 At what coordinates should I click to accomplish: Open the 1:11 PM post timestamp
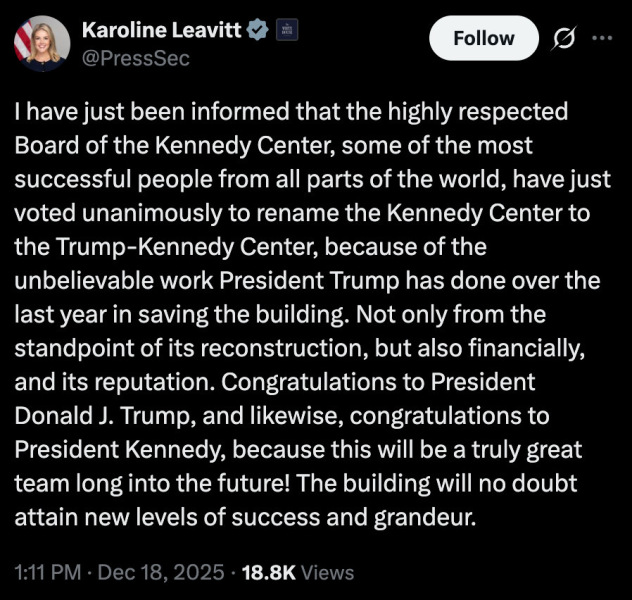(x=48, y=572)
